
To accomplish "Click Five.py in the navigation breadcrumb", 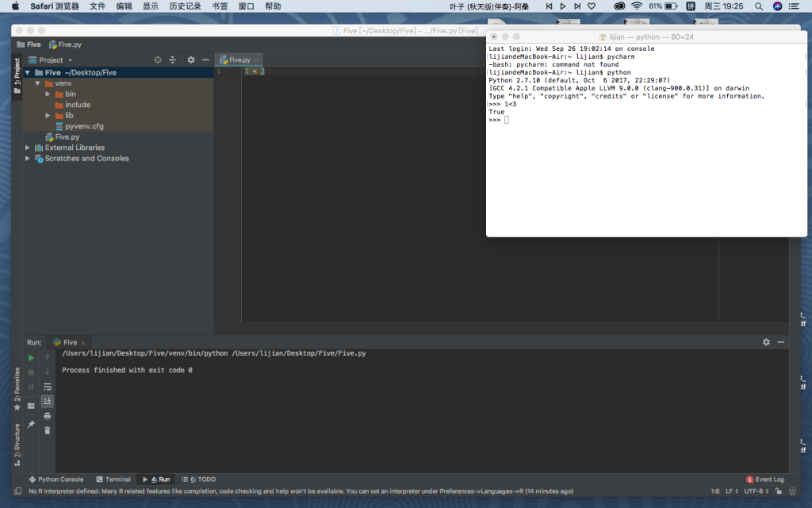I will coord(65,44).
